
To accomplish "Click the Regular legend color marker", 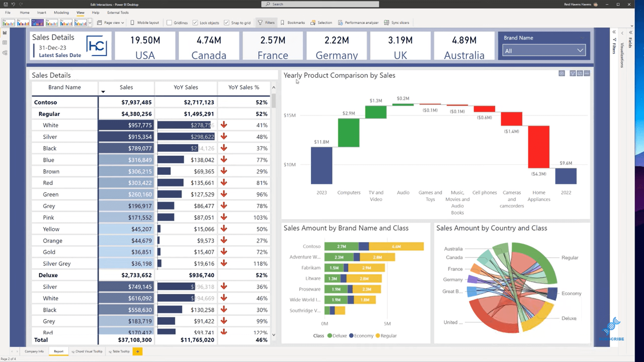I will (378, 335).
